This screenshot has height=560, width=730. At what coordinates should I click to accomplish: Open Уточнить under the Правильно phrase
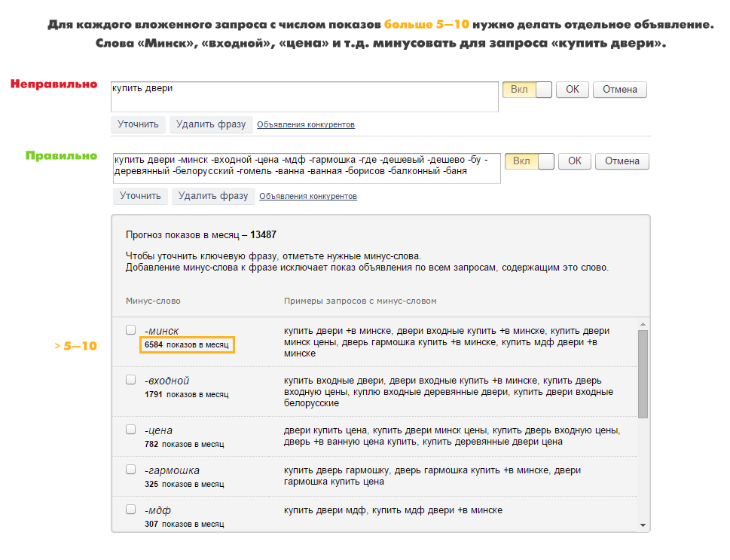141,196
